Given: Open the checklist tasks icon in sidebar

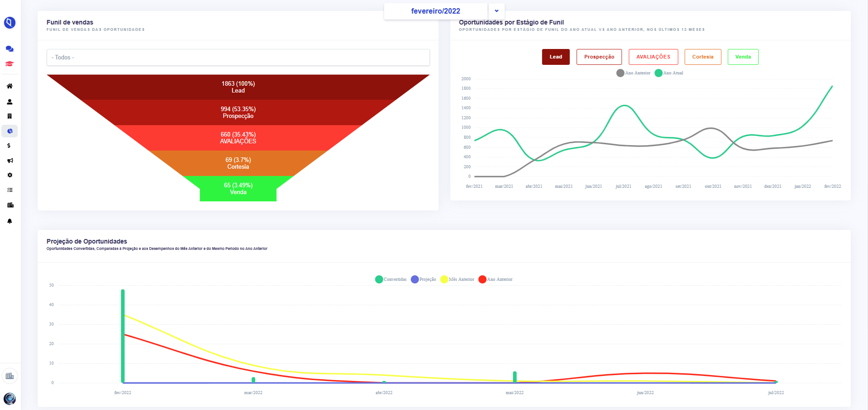Looking at the screenshot, I should tap(10, 190).
